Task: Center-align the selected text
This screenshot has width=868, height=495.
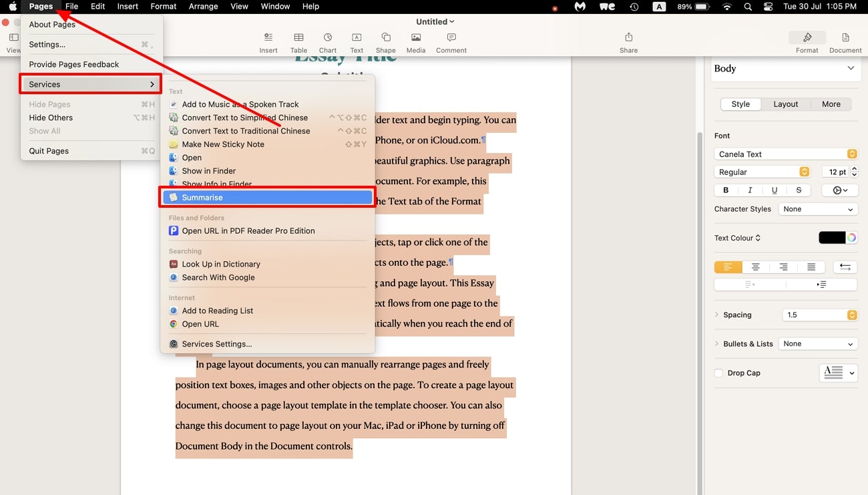Action: click(x=756, y=267)
